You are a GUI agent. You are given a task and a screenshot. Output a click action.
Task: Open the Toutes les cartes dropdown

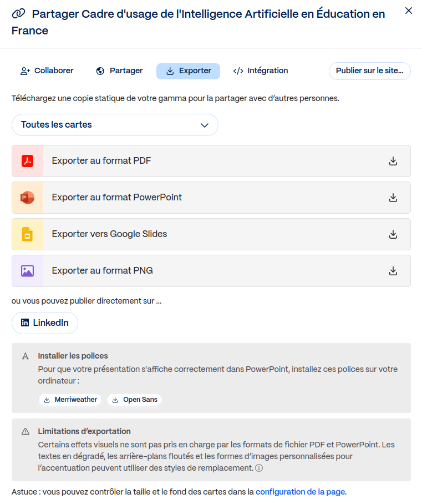coord(115,125)
